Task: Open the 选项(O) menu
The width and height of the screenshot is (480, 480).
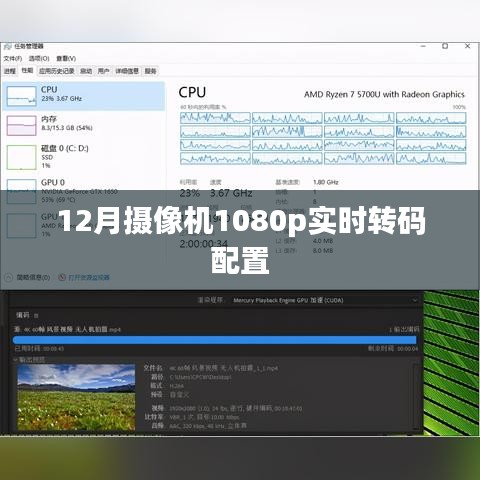Action: (39, 58)
